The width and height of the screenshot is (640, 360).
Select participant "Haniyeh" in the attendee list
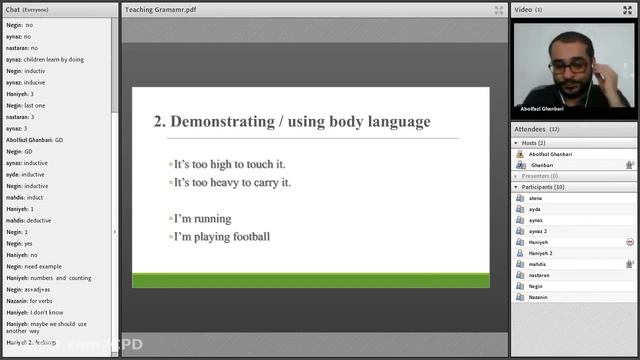[574, 242]
